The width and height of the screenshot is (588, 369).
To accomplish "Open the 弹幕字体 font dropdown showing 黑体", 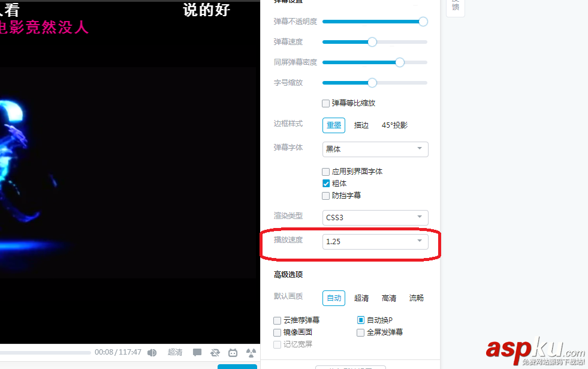I will point(375,149).
